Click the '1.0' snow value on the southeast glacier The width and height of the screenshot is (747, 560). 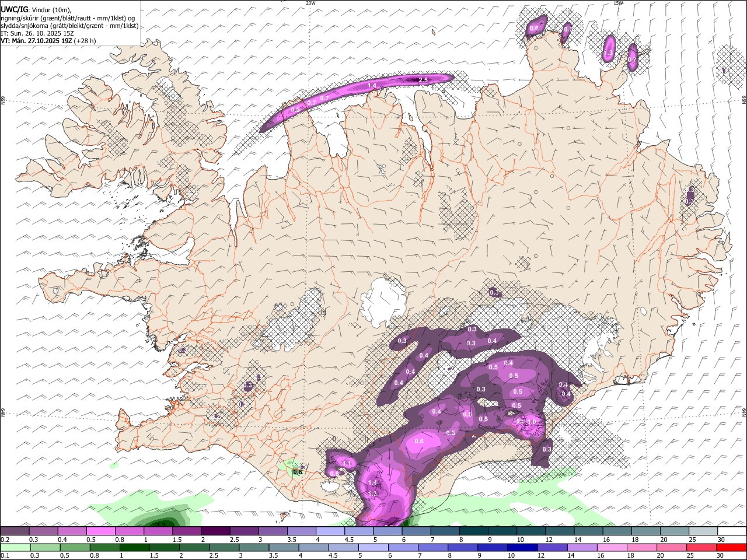coord(532,422)
